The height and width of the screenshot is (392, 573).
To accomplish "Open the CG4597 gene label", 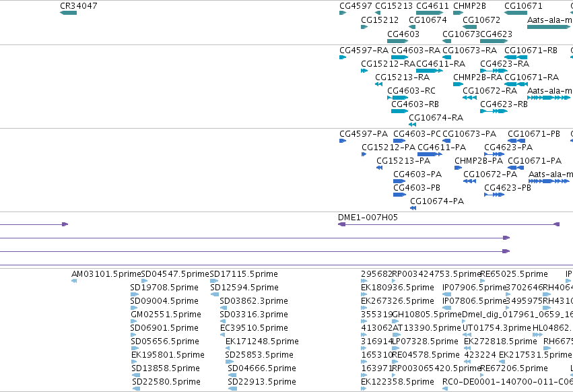I will (x=356, y=6).
